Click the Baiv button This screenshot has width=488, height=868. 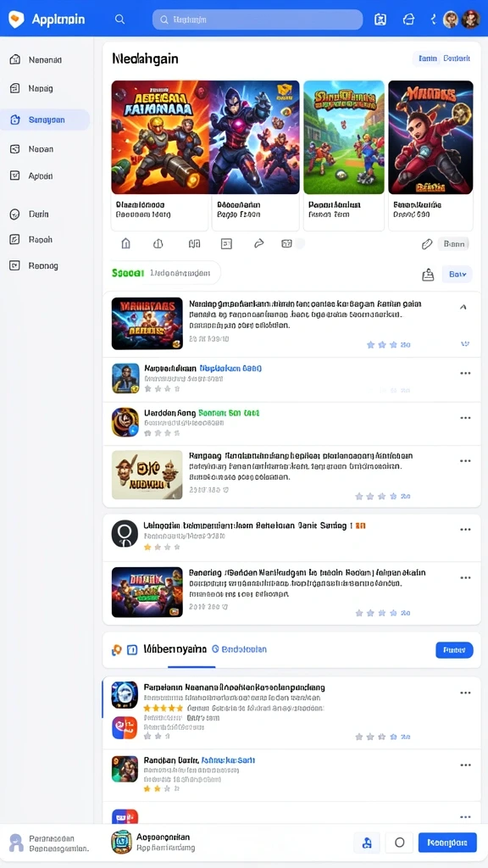click(457, 274)
